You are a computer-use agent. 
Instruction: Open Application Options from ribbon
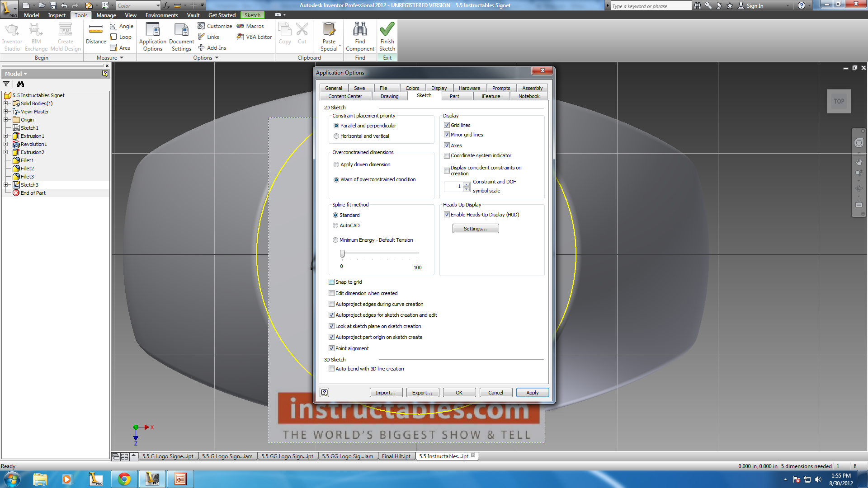[153, 37]
